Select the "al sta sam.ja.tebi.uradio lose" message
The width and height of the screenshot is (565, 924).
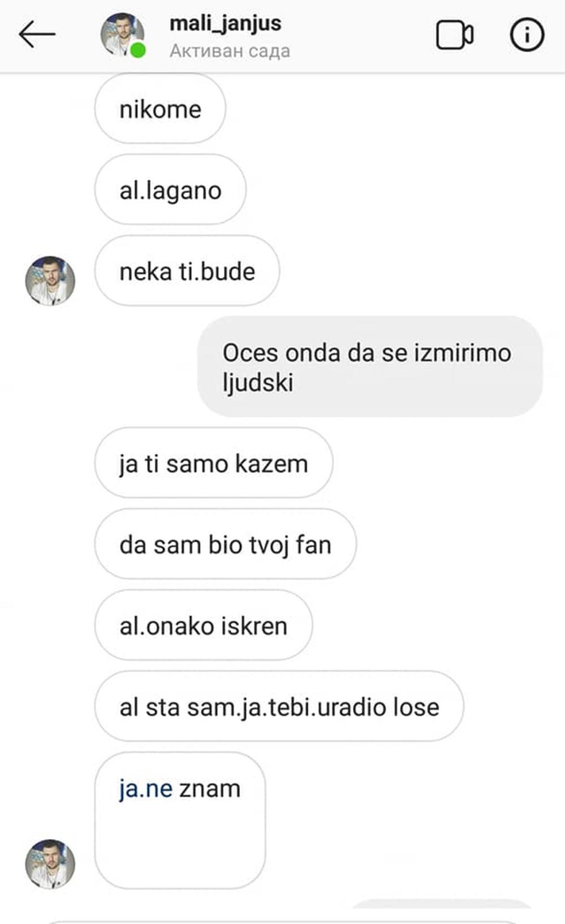click(x=279, y=707)
